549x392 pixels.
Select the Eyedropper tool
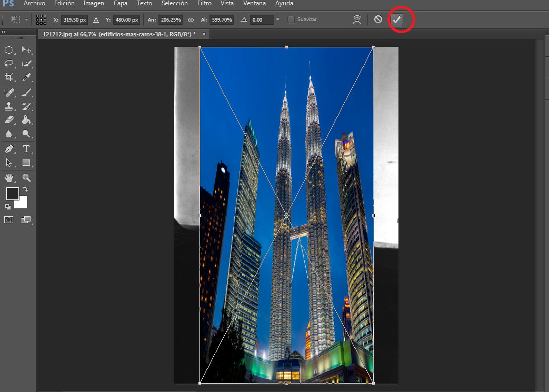tap(26, 77)
